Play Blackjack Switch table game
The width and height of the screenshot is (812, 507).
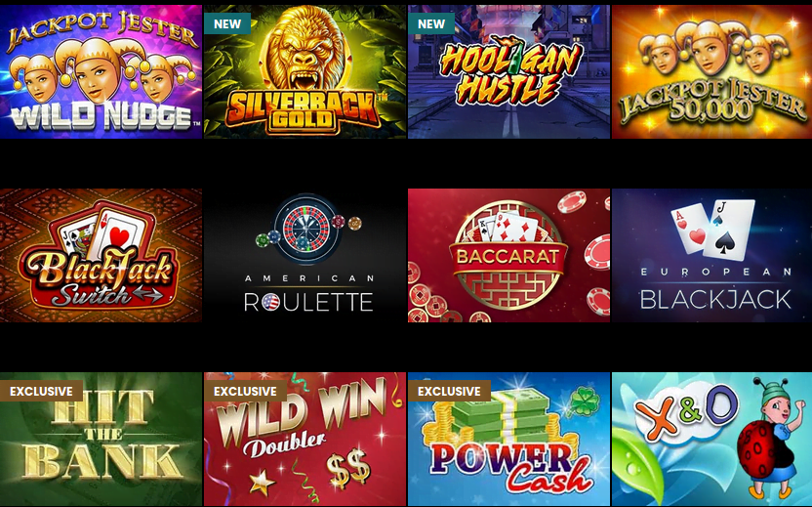click(101, 255)
